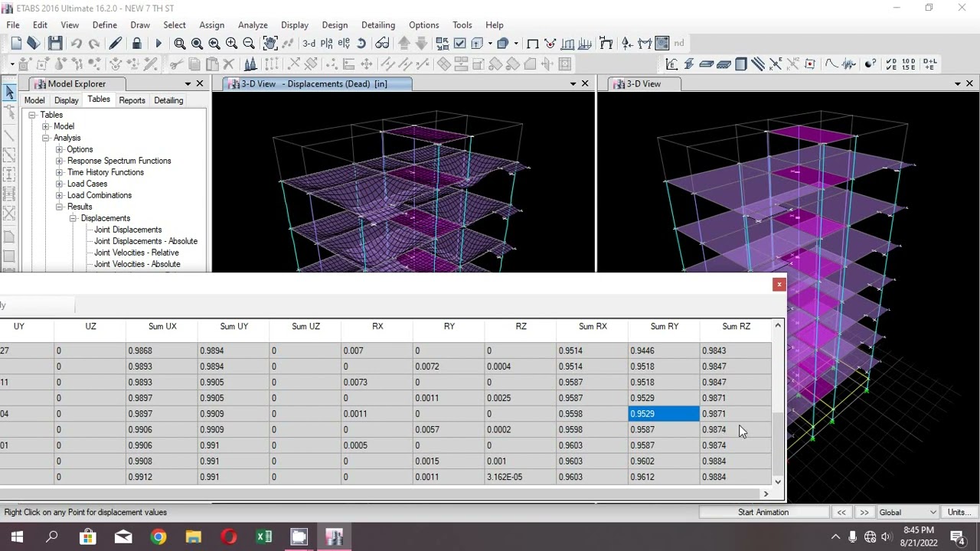
Task: Open the Model Explorer panel dropdown arrow
Action: coord(188,83)
